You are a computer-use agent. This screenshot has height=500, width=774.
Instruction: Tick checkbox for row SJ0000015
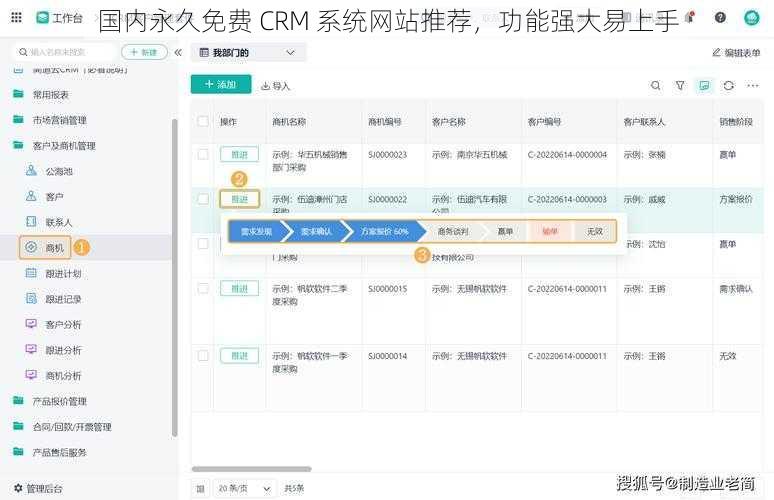tap(203, 288)
